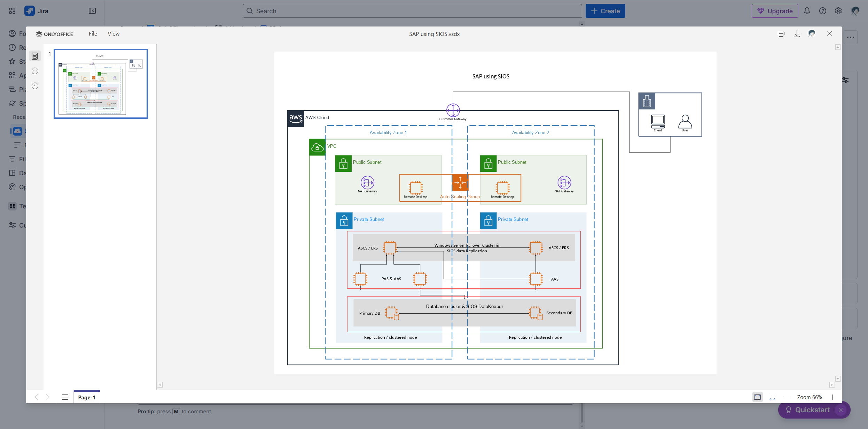Open the comments panel in ONLYOFFICE
The height and width of the screenshot is (429, 868).
coord(35,71)
